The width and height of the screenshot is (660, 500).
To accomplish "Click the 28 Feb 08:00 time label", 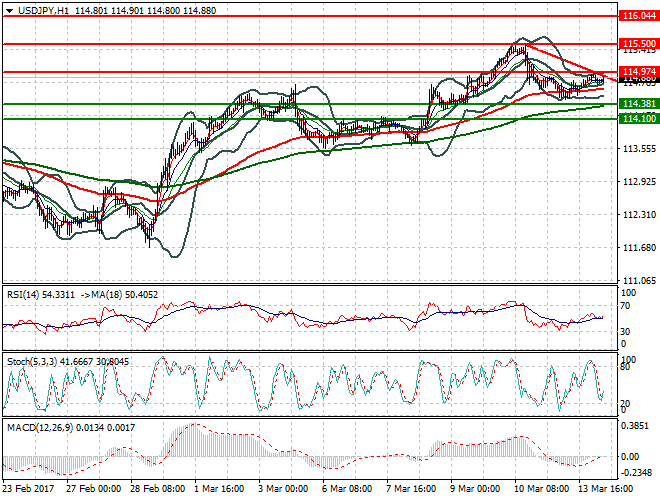I will point(157,489).
